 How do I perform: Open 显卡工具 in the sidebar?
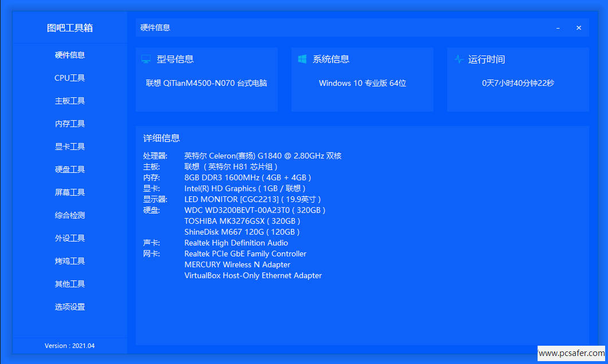(70, 147)
